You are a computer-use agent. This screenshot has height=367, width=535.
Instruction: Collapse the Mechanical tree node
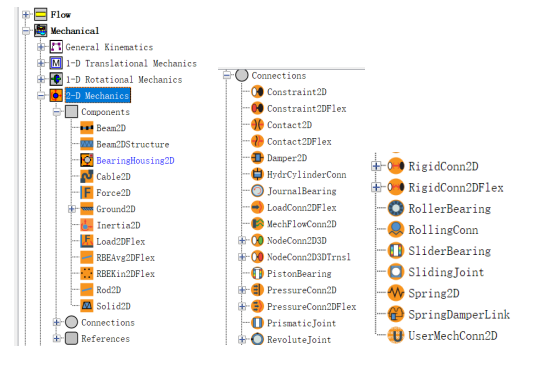pyautogui.click(x=26, y=31)
